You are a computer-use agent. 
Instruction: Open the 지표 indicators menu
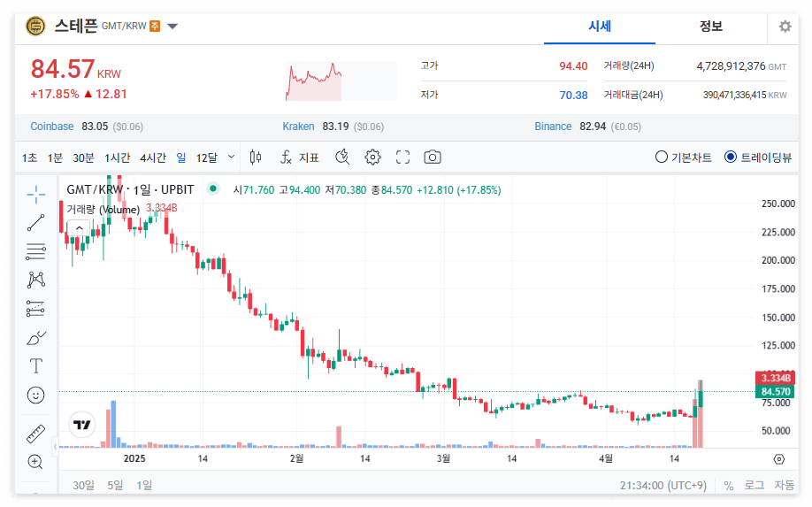click(x=299, y=157)
